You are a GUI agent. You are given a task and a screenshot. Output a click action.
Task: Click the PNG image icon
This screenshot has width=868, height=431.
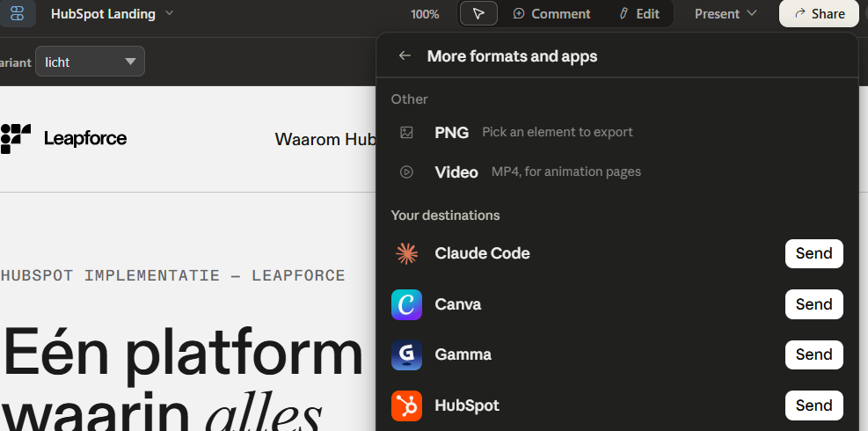point(407,133)
